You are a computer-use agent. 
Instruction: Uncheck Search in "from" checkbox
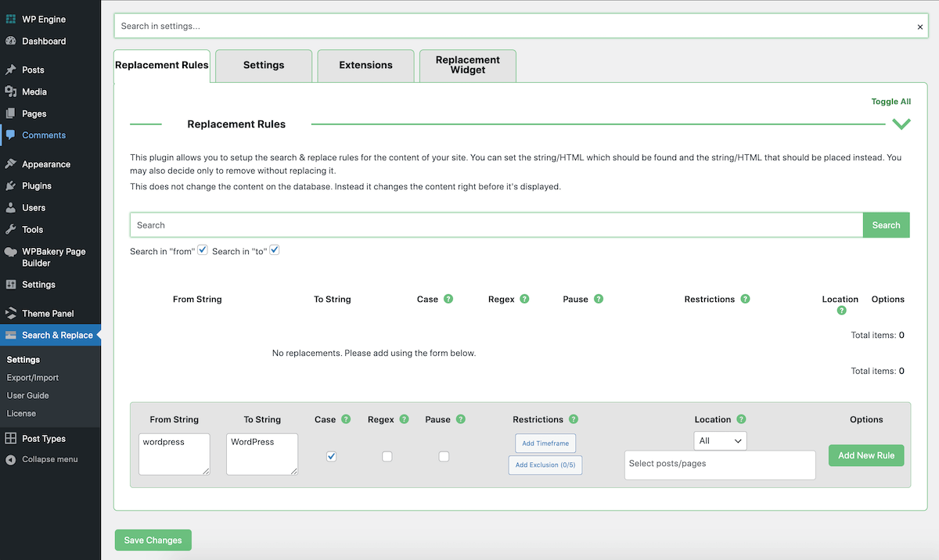pos(203,250)
